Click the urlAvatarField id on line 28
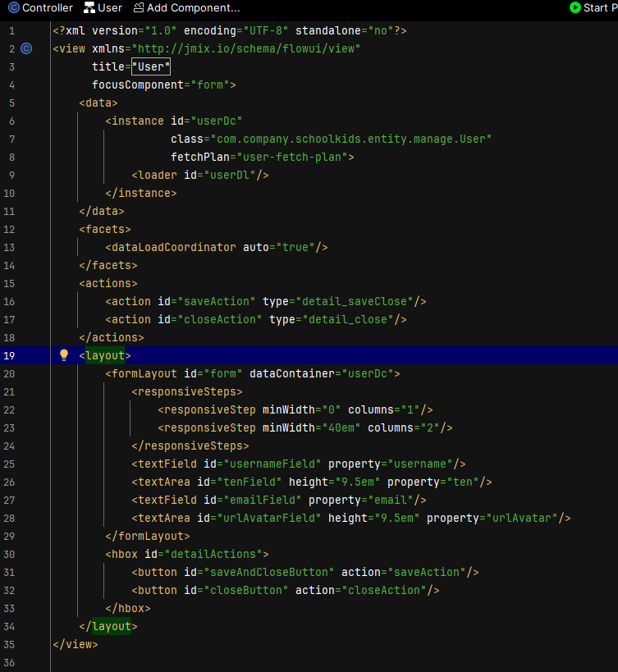This screenshot has height=672, width=618. click(268, 518)
